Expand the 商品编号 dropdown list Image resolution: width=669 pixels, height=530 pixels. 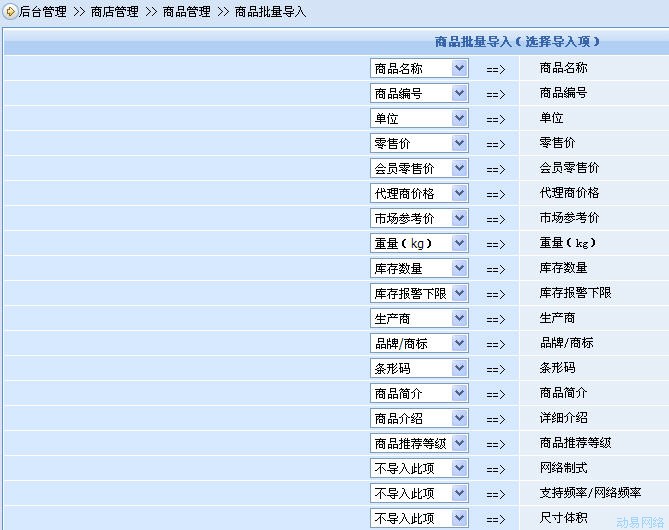(x=418, y=93)
